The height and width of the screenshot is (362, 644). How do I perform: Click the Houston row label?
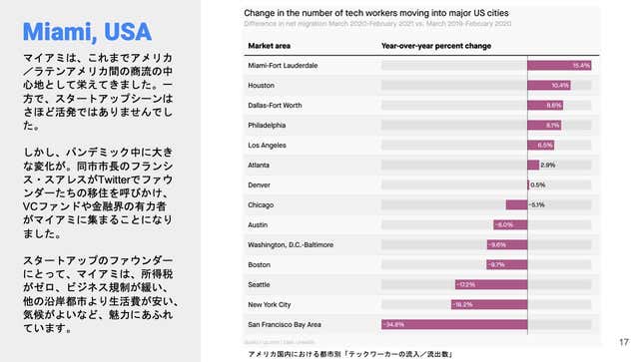[261, 86]
